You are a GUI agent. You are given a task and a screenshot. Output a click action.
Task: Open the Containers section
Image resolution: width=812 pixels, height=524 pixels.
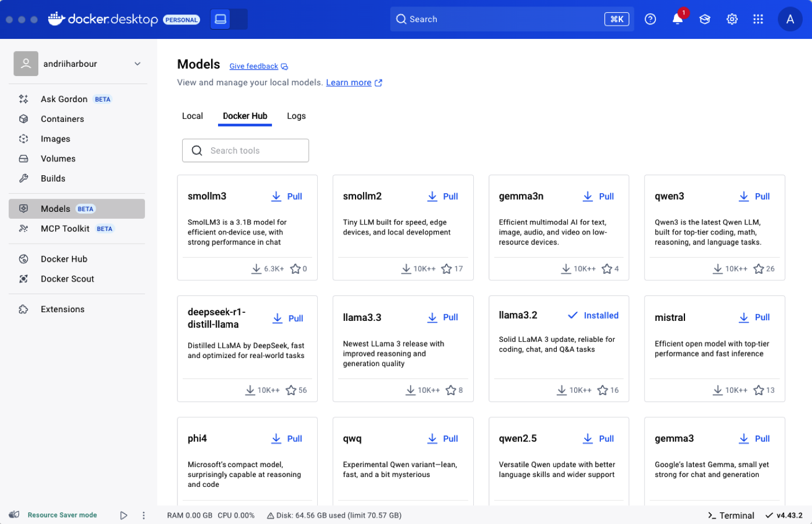77,119
